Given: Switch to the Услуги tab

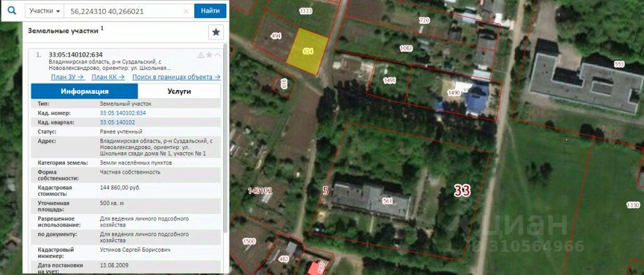Looking at the screenshot, I should (179, 91).
